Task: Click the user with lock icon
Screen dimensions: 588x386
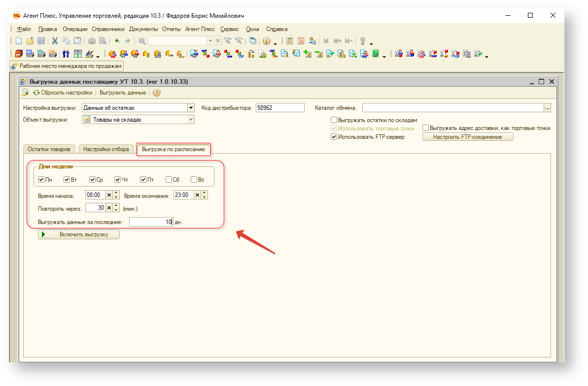Action: (312, 41)
